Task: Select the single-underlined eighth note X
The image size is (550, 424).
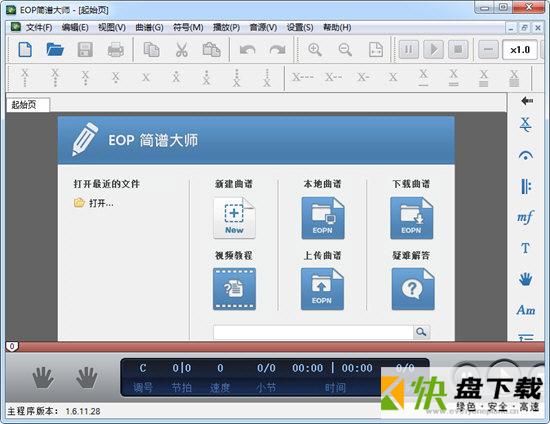Action: tap(423, 78)
